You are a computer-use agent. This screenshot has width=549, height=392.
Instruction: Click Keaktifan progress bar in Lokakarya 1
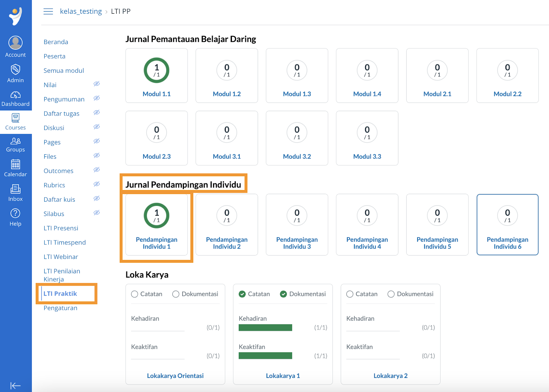tap(265, 356)
